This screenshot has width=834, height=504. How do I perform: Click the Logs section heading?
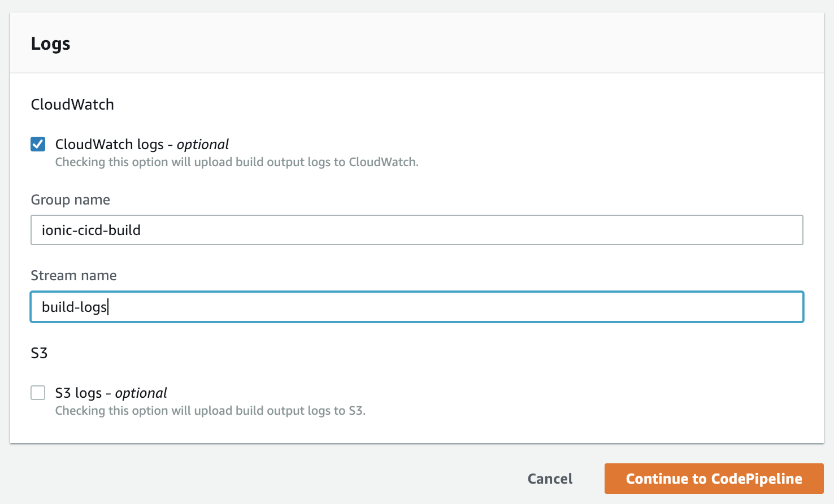tap(50, 44)
